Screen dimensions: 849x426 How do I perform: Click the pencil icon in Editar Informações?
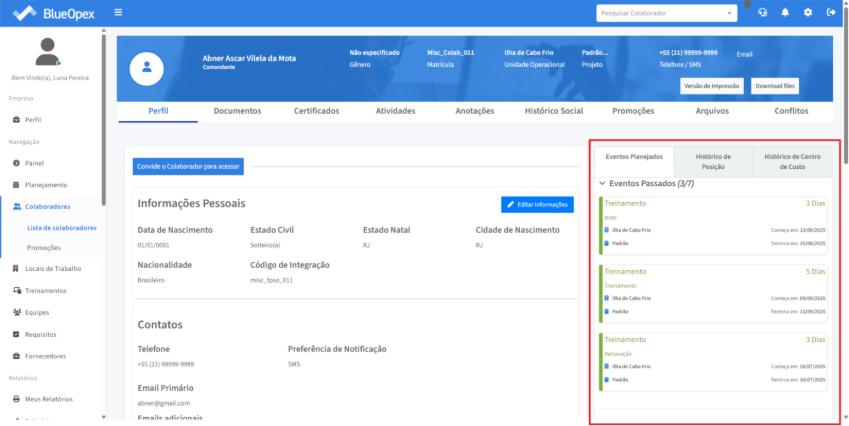510,205
